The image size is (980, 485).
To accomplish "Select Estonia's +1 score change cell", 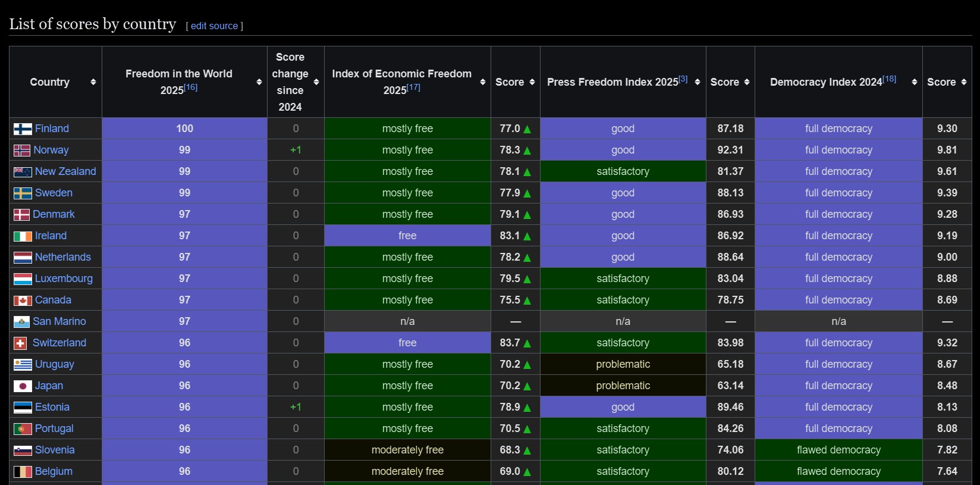I will [x=296, y=407].
